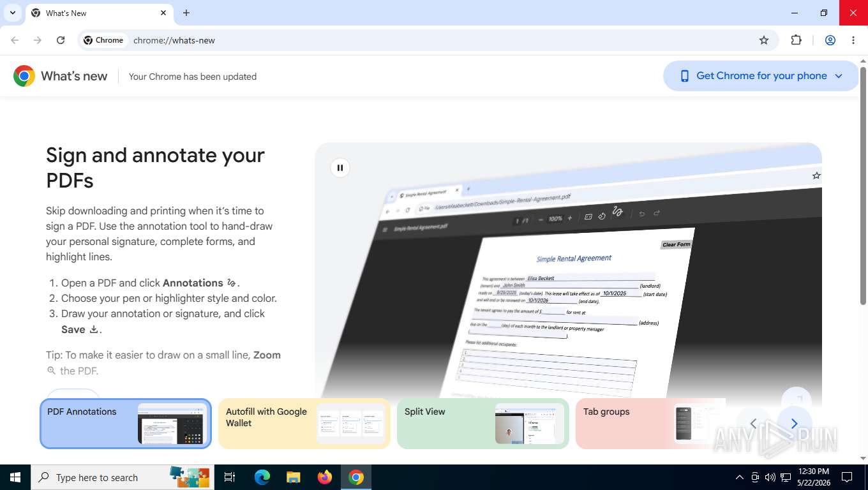Click Chrome icon on taskbar
The height and width of the screenshot is (490, 868).
pos(356,477)
